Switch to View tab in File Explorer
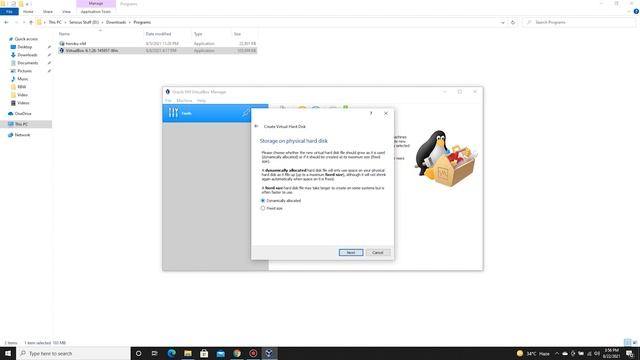The width and height of the screenshot is (640, 360). click(66, 12)
